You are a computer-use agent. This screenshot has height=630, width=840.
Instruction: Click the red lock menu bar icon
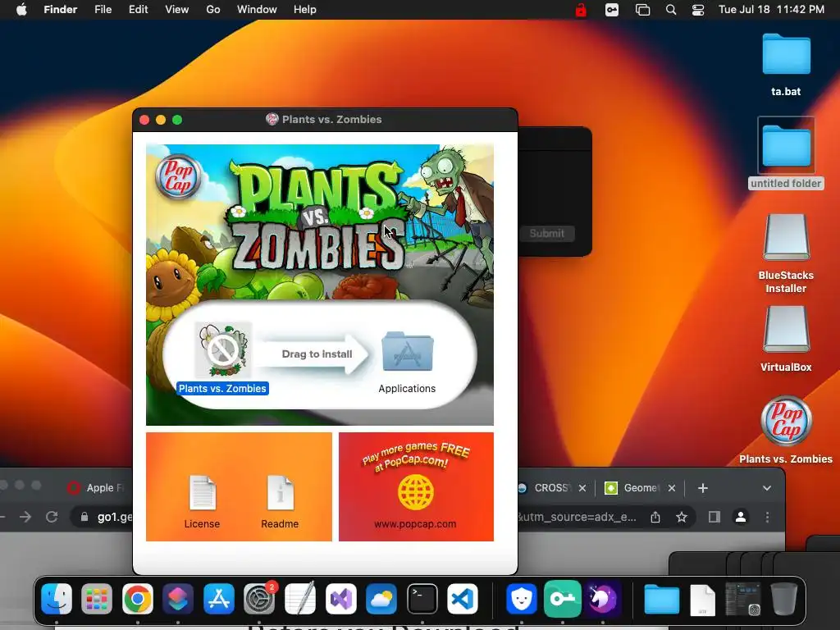(x=581, y=10)
